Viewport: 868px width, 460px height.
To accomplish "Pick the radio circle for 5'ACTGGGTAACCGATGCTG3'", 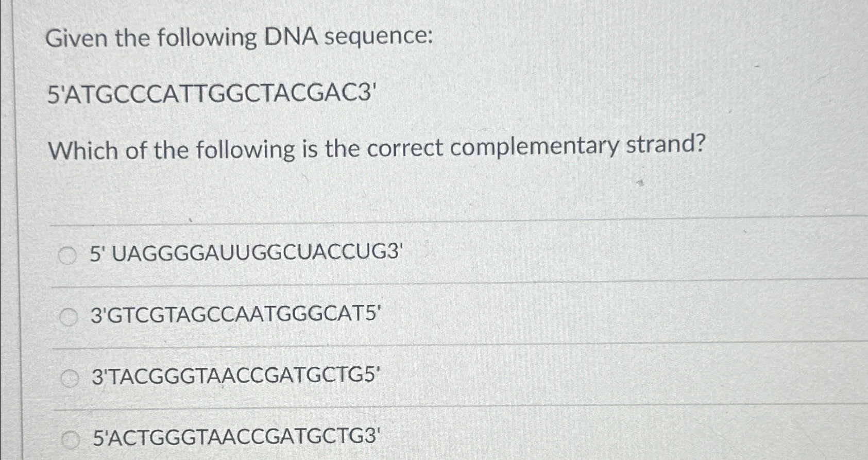I will [71, 439].
